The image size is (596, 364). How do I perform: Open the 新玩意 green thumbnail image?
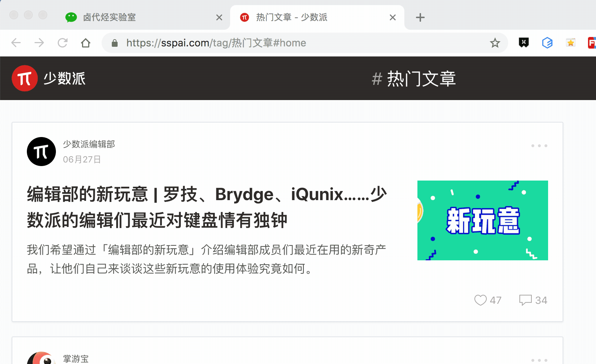[x=483, y=220]
